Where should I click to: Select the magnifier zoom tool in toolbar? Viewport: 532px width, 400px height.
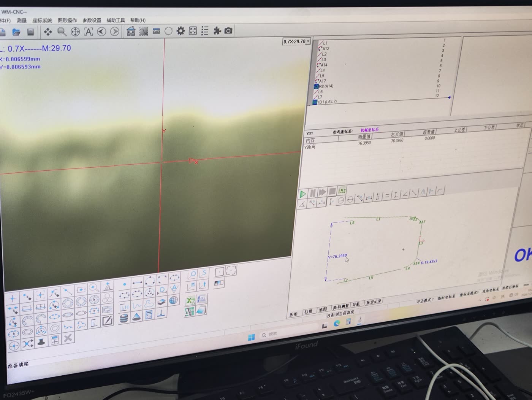coord(62,32)
